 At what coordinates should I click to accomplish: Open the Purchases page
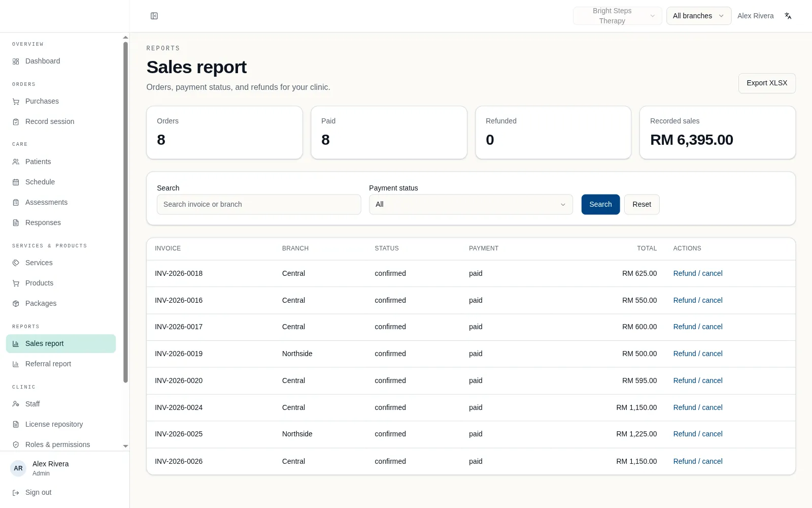point(61,101)
